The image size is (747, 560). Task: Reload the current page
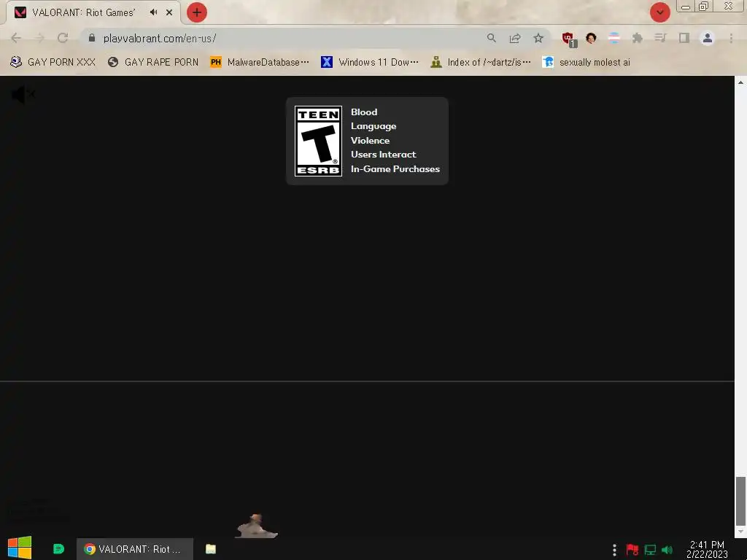(63, 38)
